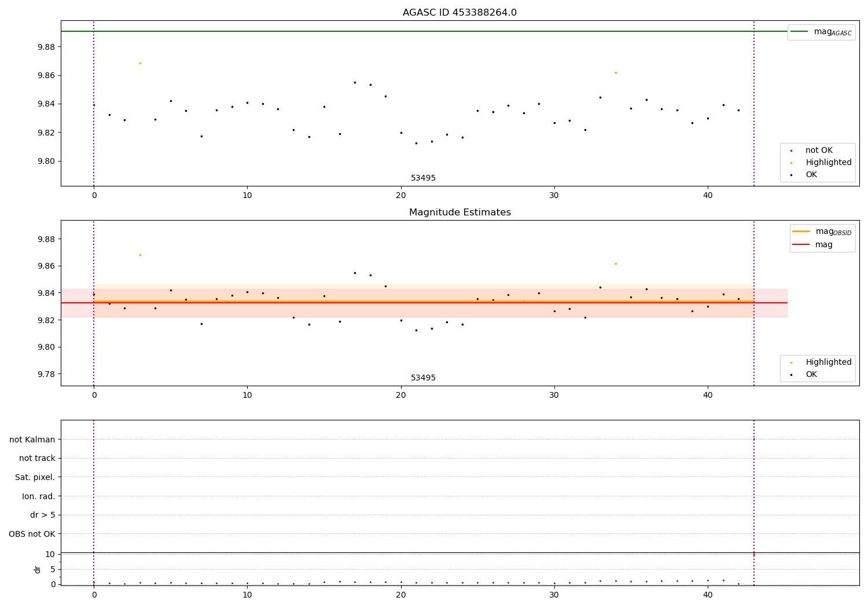Screen dimensions: 868x608
Task: Click the green mag AGASC legend entry
Action: (x=821, y=32)
